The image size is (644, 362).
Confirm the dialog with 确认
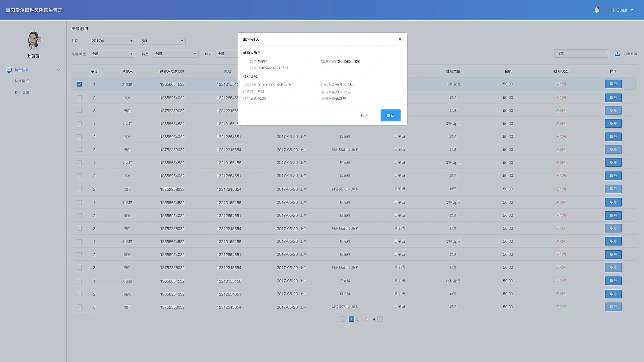click(x=390, y=115)
